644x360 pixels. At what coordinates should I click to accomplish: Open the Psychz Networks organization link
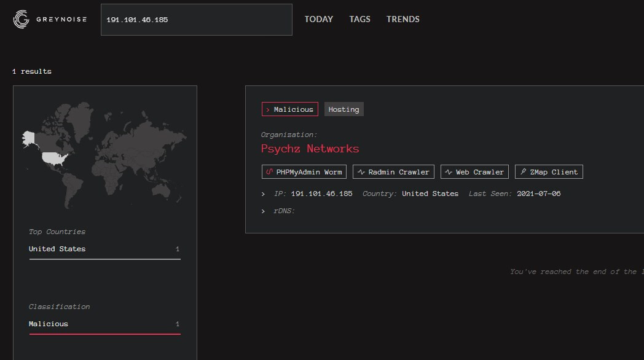tap(310, 149)
